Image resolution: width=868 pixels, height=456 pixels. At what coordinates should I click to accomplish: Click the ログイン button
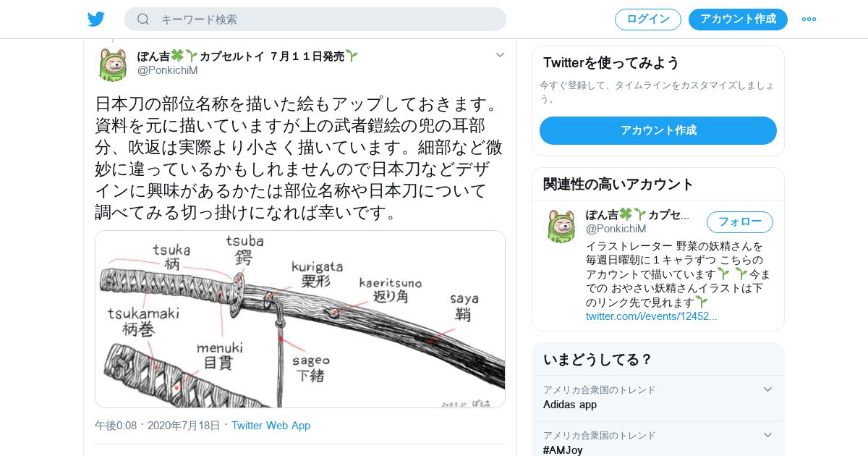coord(648,20)
